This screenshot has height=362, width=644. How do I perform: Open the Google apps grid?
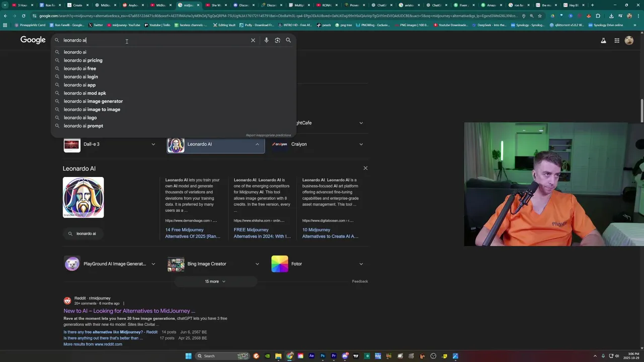coord(617,41)
